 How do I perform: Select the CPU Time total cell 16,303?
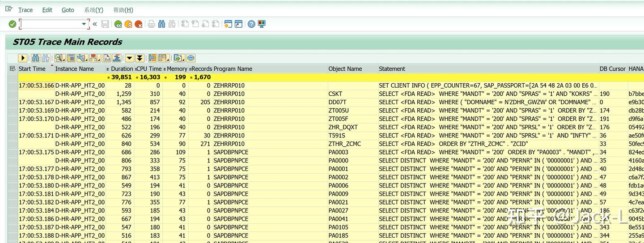148,77
